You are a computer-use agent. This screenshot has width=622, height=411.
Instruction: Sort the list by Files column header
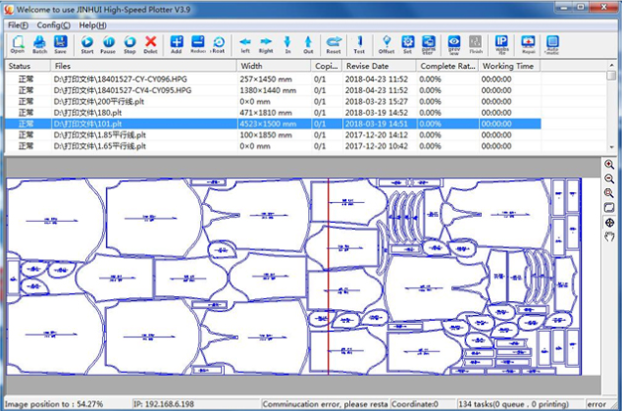[144, 66]
